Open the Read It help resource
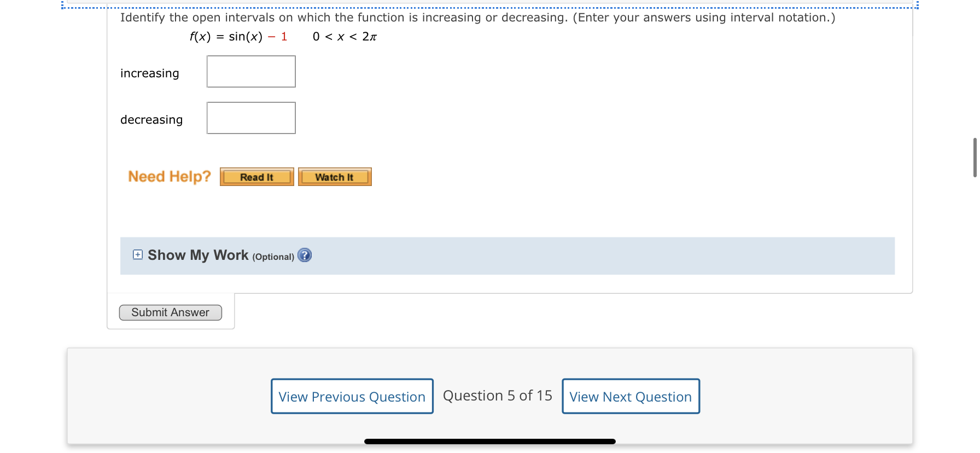Screen dimensions: 980x453 pyautogui.click(x=256, y=176)
